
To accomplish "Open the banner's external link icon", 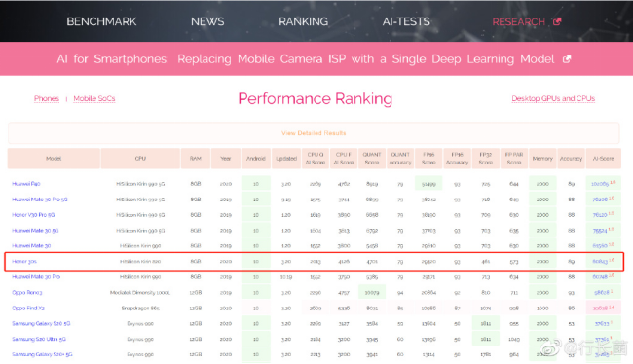I will tap(567, 59).
